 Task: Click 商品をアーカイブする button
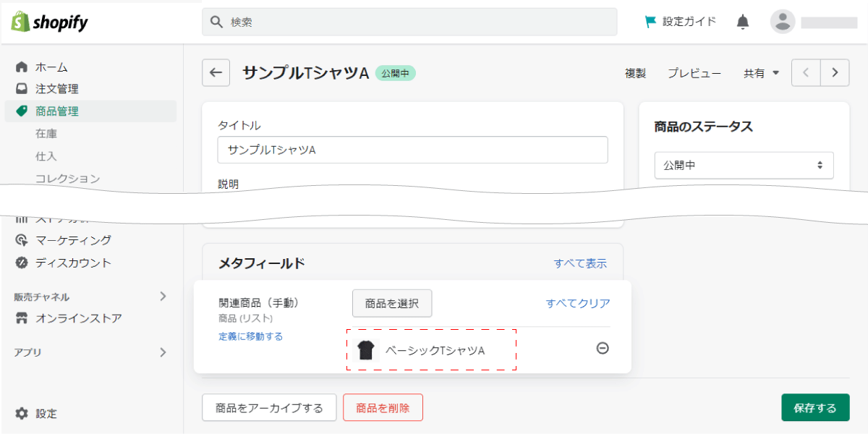(x=269, y=407)
